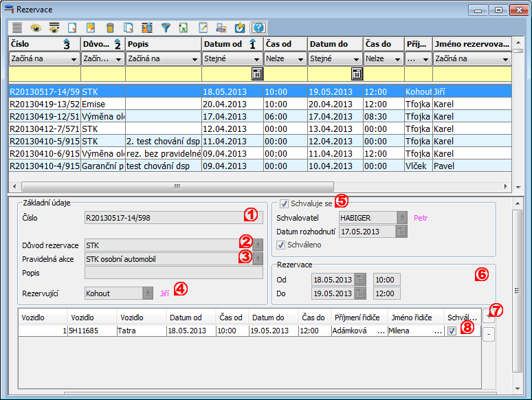Open calendar picker in Datum od filter
Image resolution: width=532 pixels, height=400 pixels.
257,74
